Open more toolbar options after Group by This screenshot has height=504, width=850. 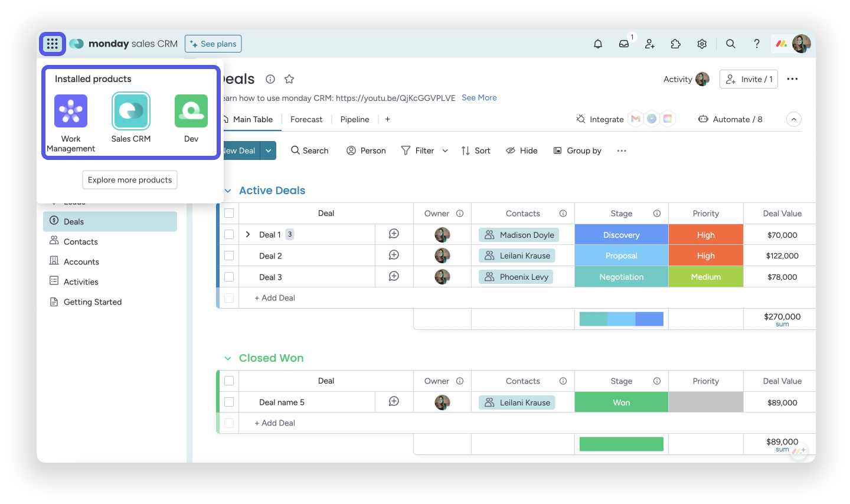[622, 151]
